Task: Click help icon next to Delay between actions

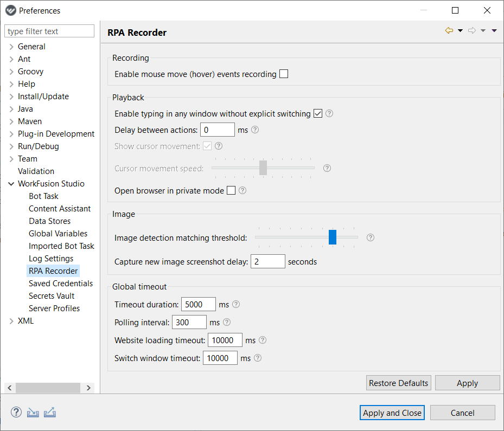Action: [x=255, y=130]
